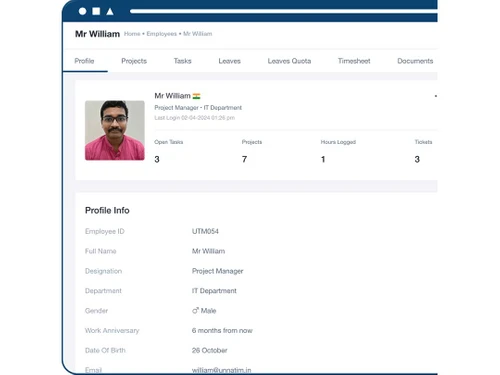Click the Date Of Birth label
Viewport: 500px width, 375px height.
(105, 350)
